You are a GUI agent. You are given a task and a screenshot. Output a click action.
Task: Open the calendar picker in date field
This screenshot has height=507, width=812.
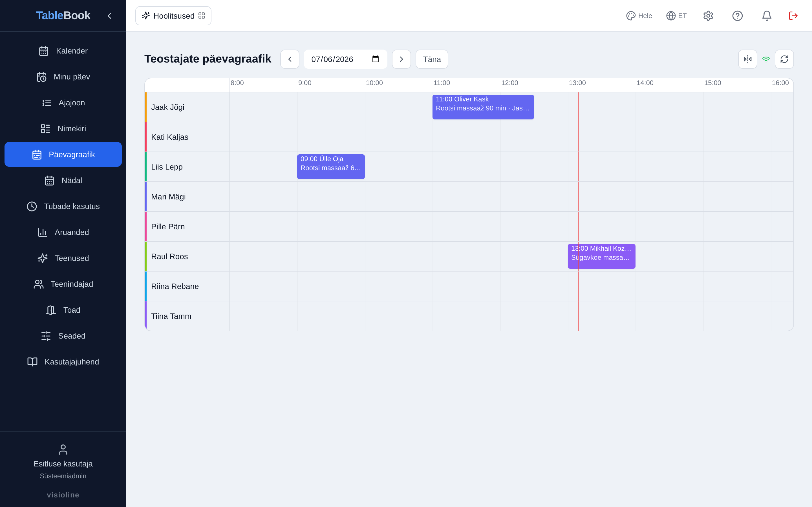pyautogui.click(x=376, y=59)
